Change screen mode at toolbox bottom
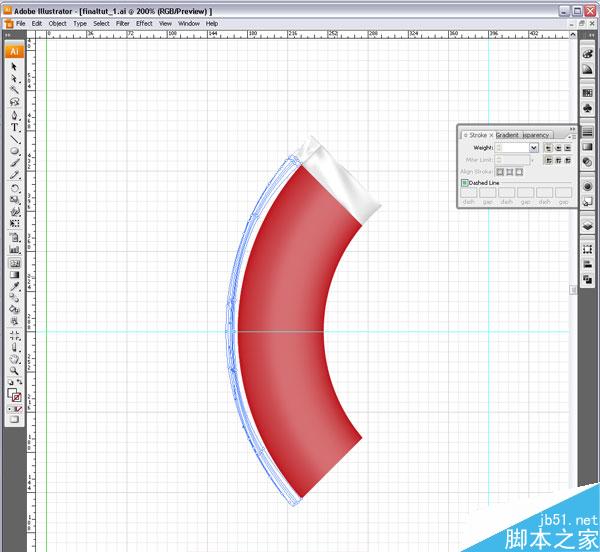Viewport: 600px width, 552px height. (x=14, y=420)
